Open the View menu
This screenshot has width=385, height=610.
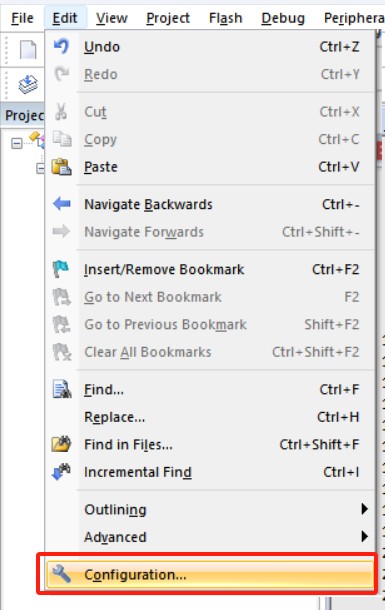tap(112, 18)
